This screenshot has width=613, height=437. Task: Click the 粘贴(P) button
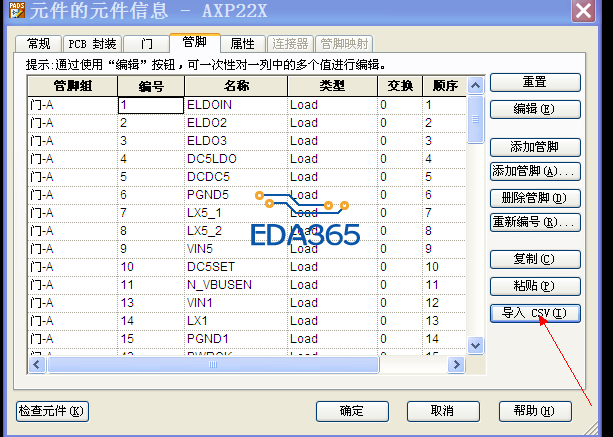point(535,287)
